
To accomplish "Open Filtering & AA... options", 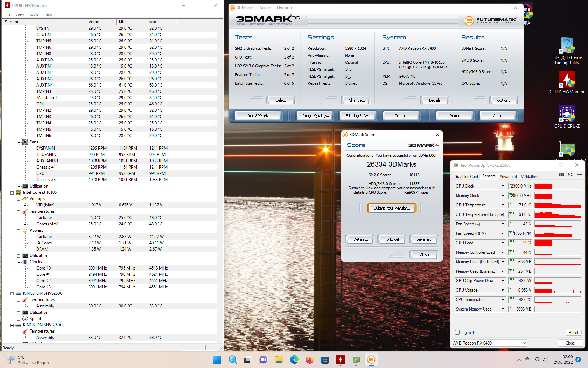I will click(x=358, y=116).
